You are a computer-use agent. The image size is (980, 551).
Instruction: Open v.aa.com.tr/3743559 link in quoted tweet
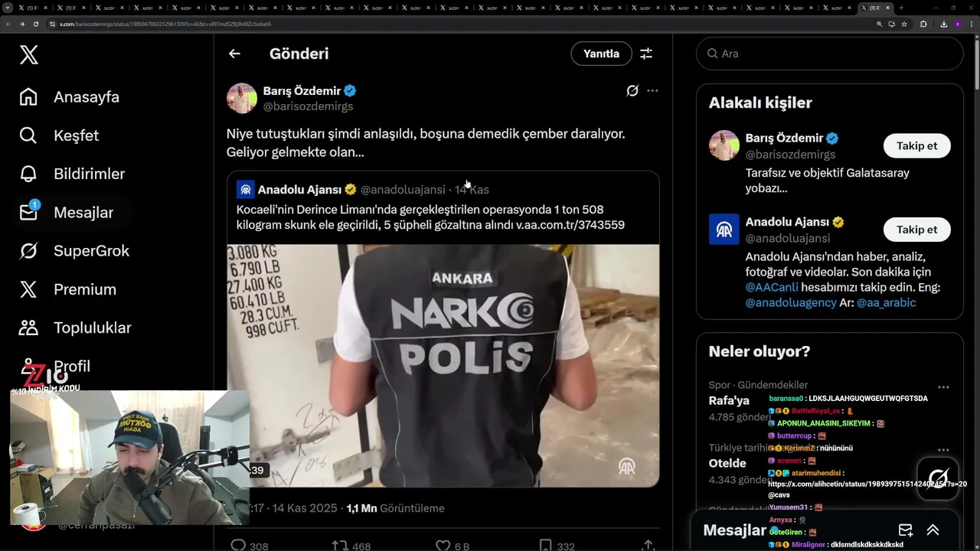570,225
